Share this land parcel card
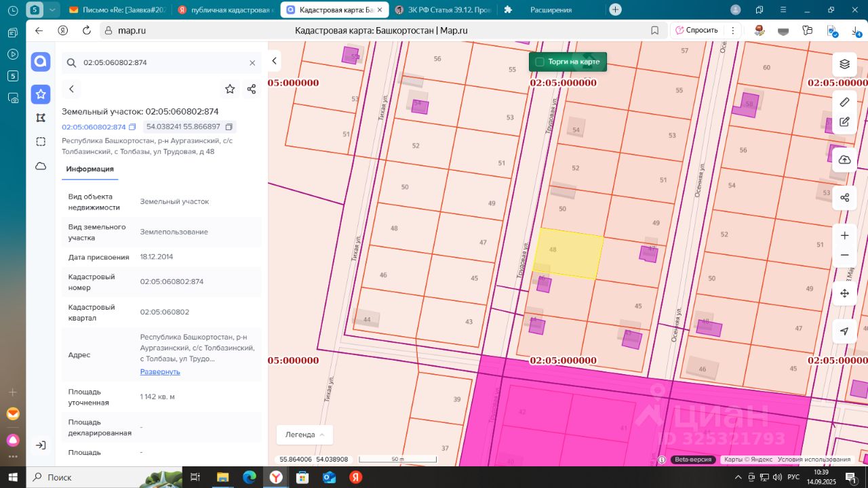Viewport: 868px width, 488px height. (x=252, y=89)
